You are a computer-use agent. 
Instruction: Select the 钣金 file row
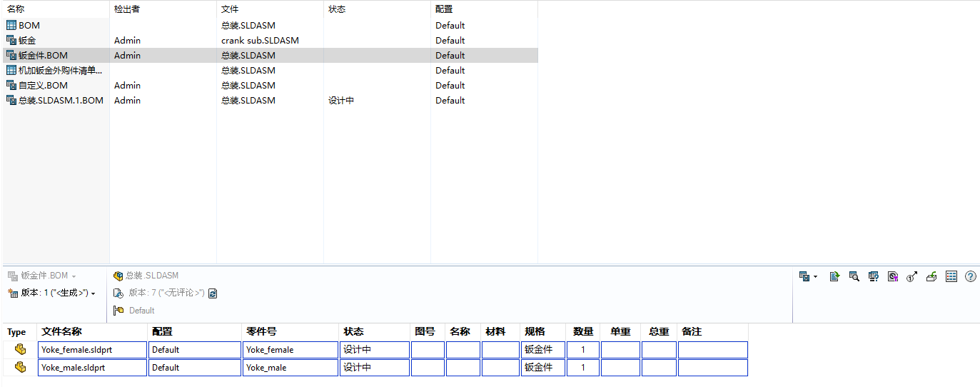(x=271, y=40)
